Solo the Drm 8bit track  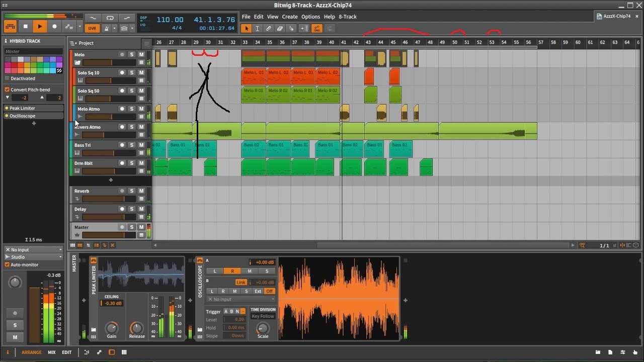[x=132, y=163]
